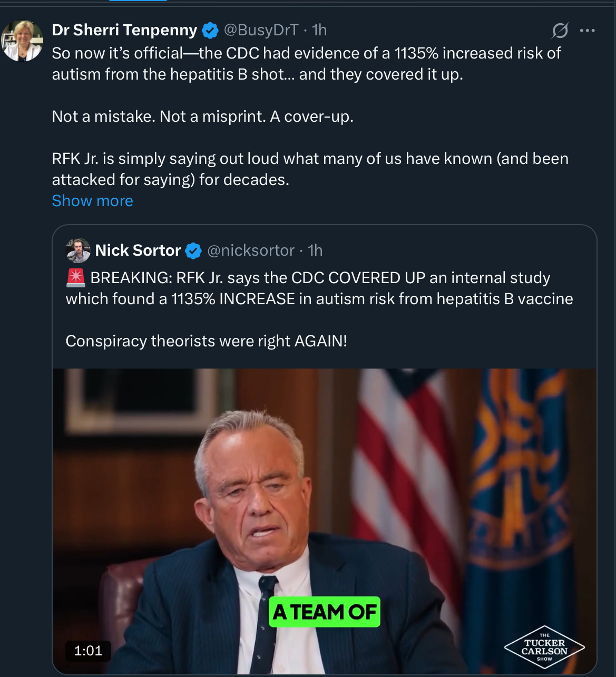Open the Dr Sherri Tenpenny name link
Viewport: 616px width, 677px height.
tap(124, 30)
